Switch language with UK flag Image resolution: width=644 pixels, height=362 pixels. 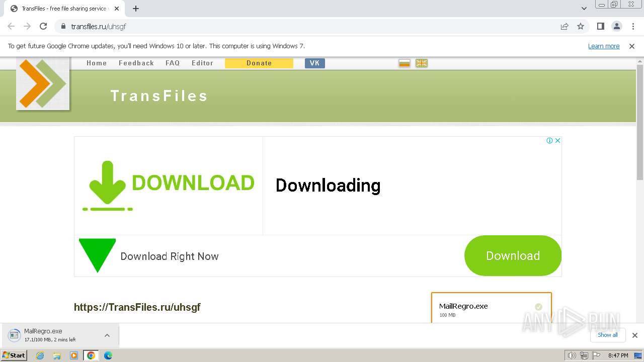(x=422, y=63)
